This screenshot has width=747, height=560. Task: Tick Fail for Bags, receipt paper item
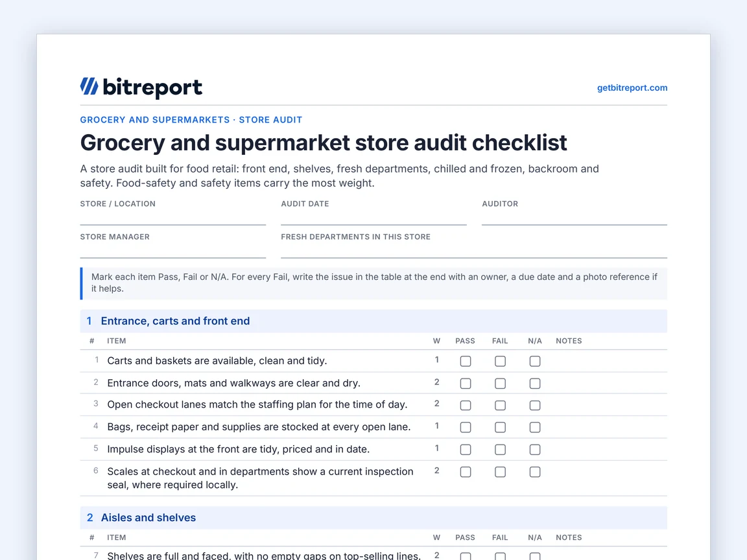point(500,428)
